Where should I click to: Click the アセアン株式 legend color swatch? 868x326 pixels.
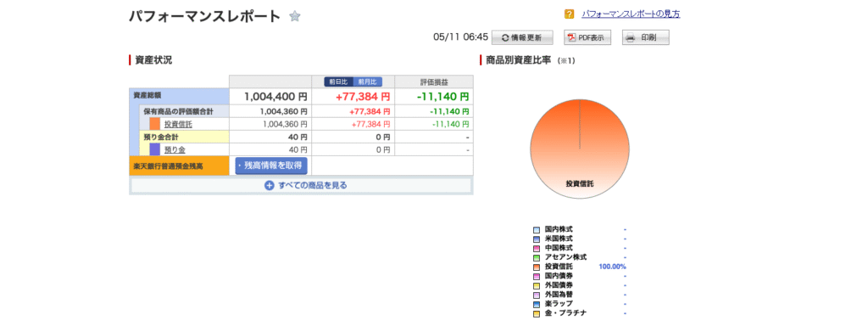tap(537, 258)
